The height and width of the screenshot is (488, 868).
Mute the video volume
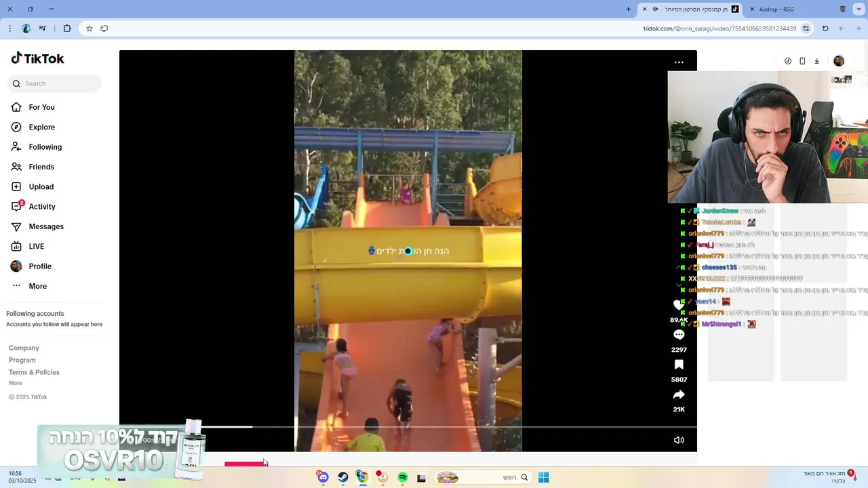click(x=679, y=440)
